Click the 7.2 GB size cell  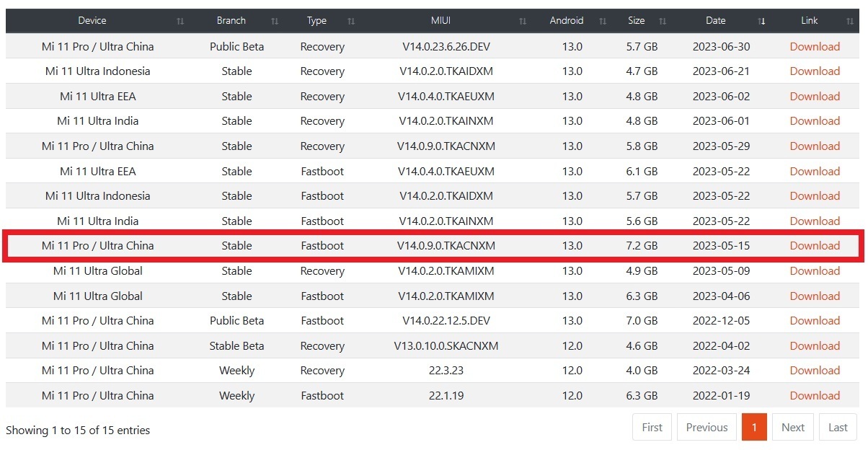[x=642, y=246]
